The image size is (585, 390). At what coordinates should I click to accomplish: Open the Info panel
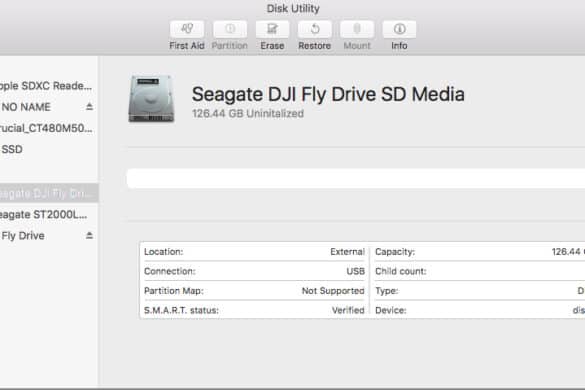pyautogui.click(x=399, y=29)
